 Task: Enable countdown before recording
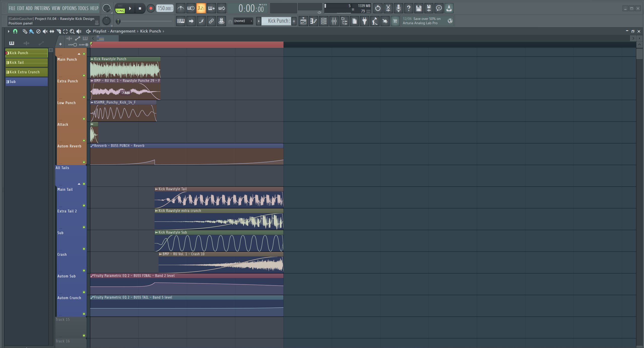[x=201, y=8]
